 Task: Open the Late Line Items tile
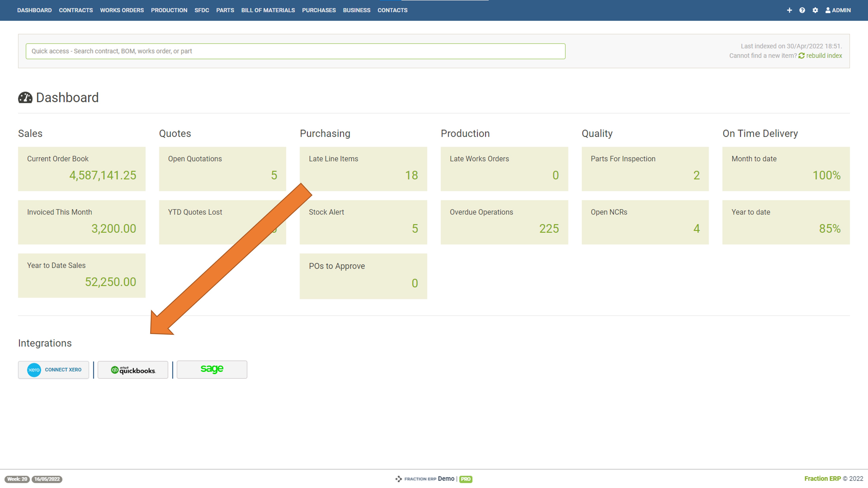click(x=363, y=169)
